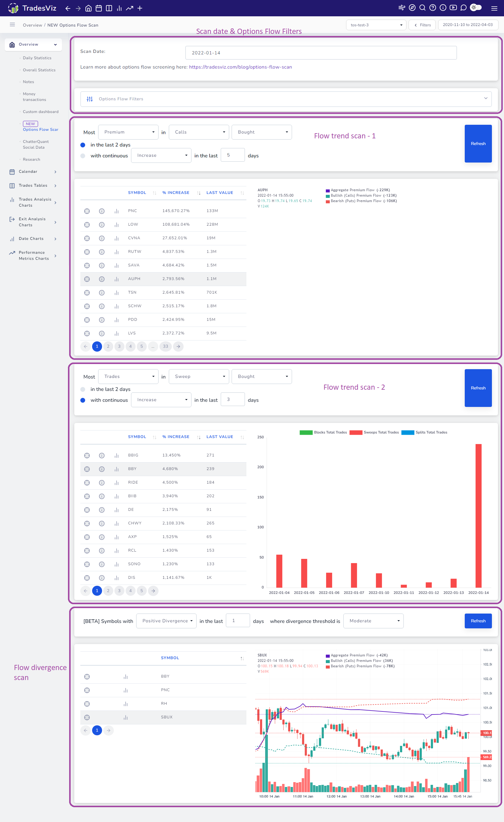Click target icon in PNC row
Image resolution: width=504 pixels, height=822 pixels.
tap(87, 211)
